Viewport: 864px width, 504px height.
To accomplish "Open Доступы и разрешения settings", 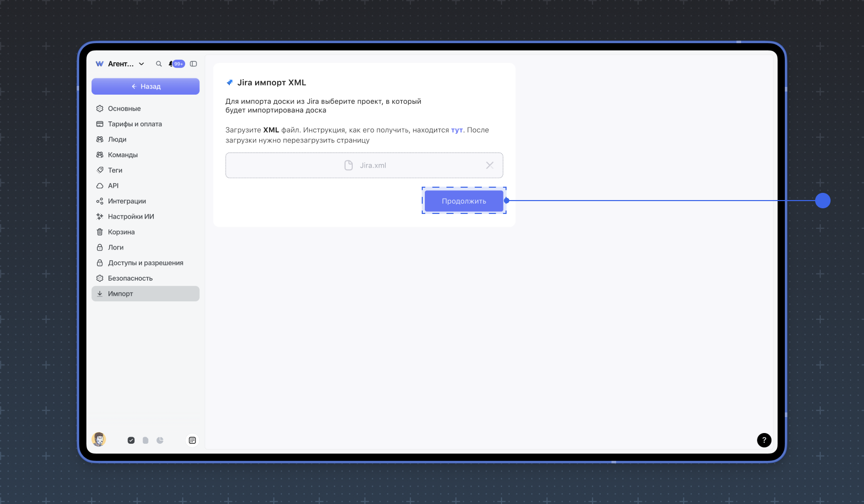I will tap(146, 263).
